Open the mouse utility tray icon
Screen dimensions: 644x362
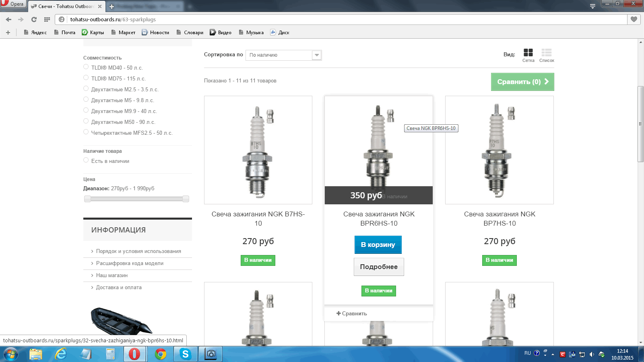click(x=572, y=354)
